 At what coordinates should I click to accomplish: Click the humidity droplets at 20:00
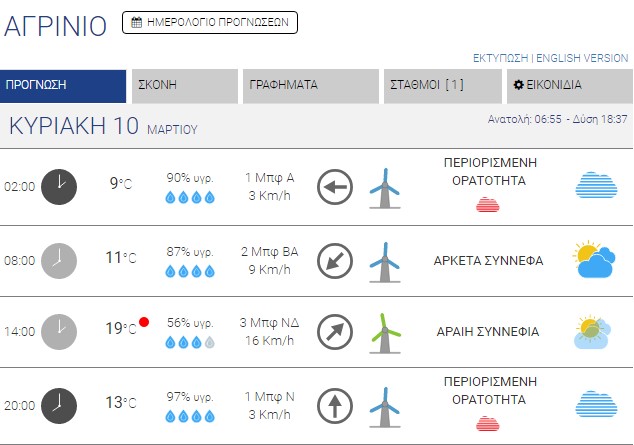click(190, 415)
